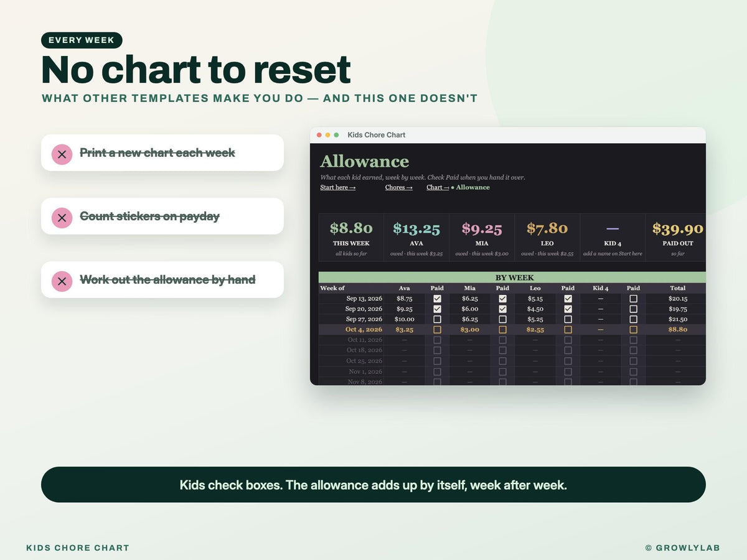Click the "$7.80" LEO summary amount
Viewport: 747px width, 560px height.
pos(547,229)
